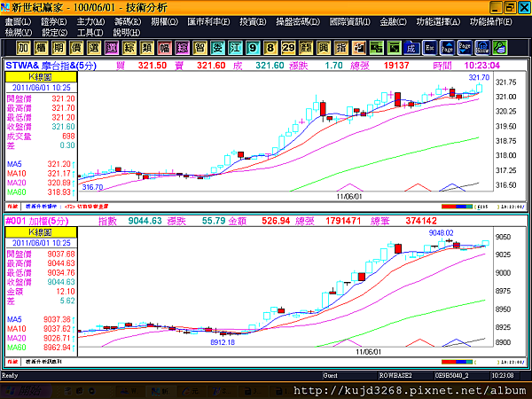Open the 金融(C) menu
The width and height of the screenshot is (532, 399).
(393, 21)
